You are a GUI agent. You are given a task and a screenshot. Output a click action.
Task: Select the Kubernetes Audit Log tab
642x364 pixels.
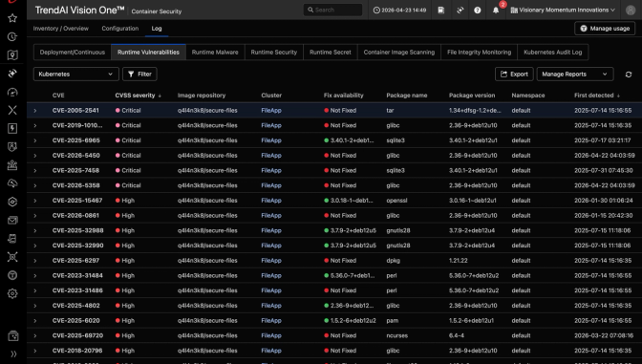pos(553,53)
